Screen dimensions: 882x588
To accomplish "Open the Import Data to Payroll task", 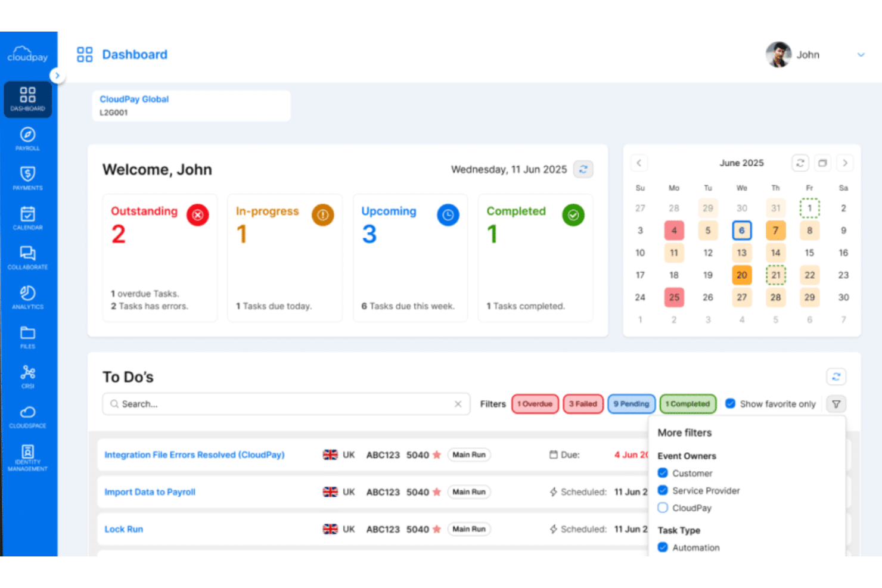I will (150, 492).
